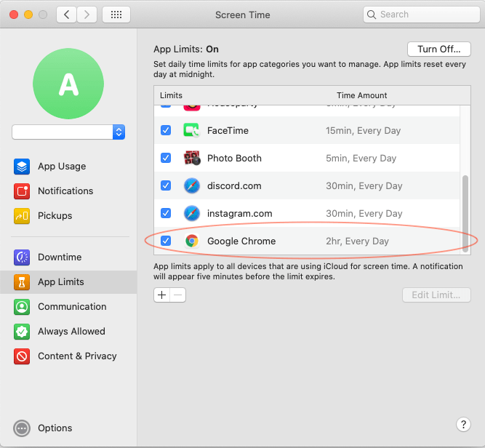
Task: Click the Time Amount column header
Action: pyautogui.click(x=361, y=95)
